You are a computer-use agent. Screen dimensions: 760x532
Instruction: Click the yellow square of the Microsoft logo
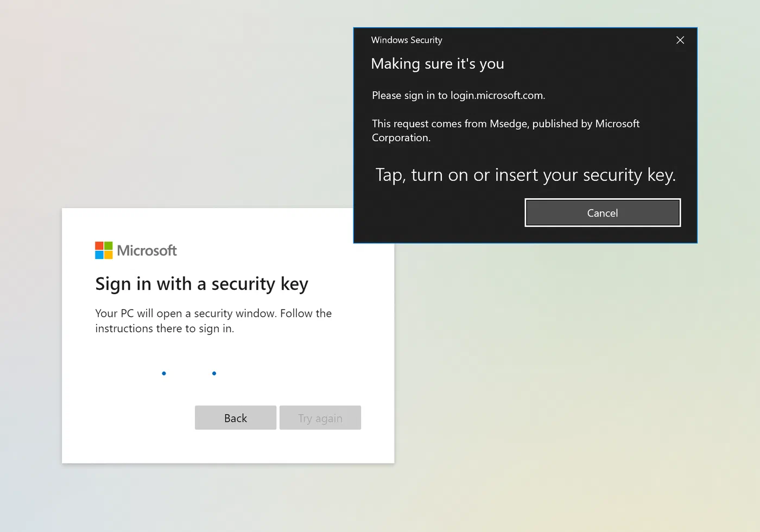pos(109,255)
